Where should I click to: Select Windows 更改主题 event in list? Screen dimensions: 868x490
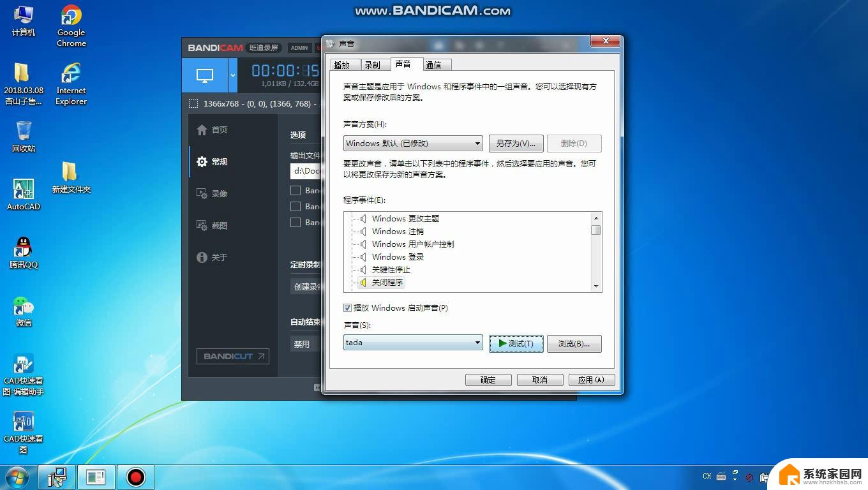point(406,218)
